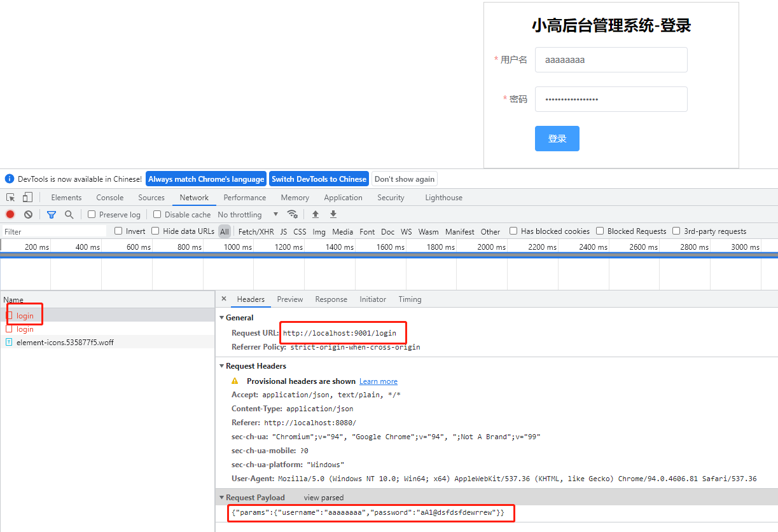The width and height of the screenshot is (778, 532).
Task: Export HAR file download arrow icon
Action: (x=333, y=214)
